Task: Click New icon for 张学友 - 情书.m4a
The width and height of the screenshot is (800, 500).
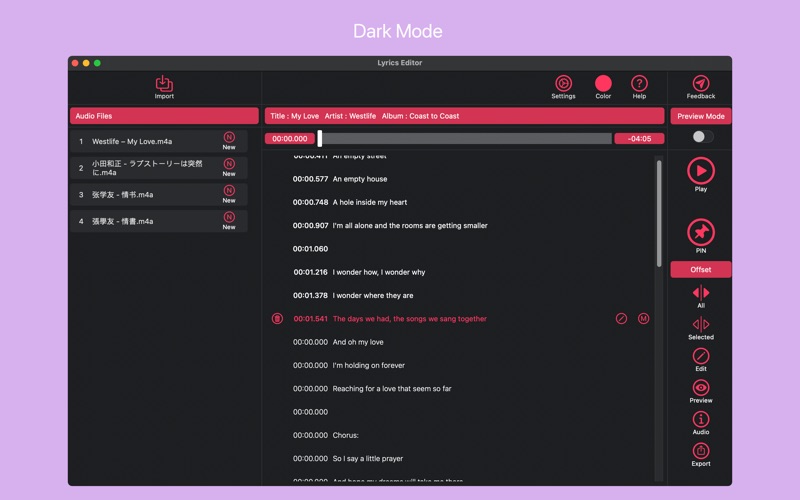Action: [229, 191]
